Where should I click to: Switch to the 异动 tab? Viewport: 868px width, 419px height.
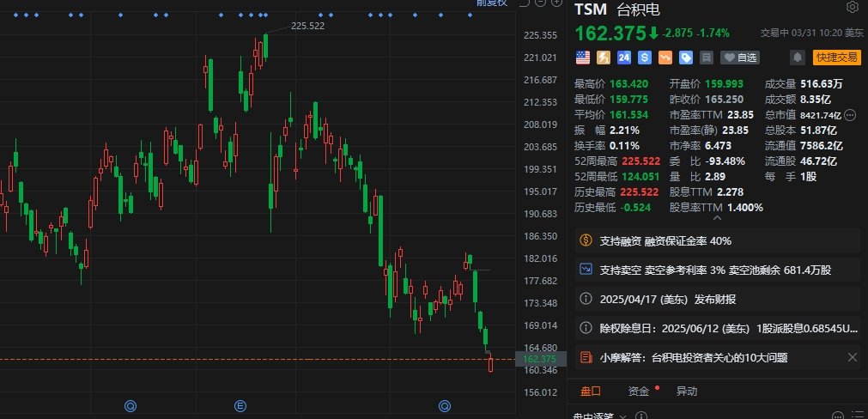(x=687, y=392)
